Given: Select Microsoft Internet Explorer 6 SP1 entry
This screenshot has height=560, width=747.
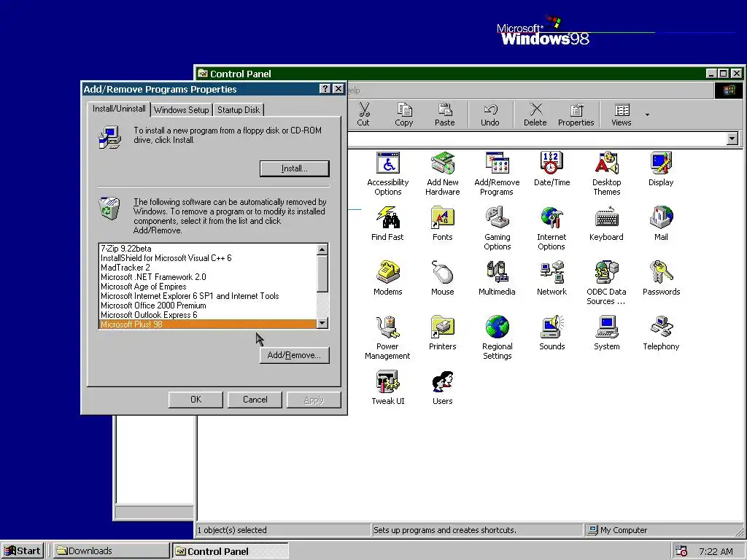Looking at the screenshot, I should (x=207, y=296).
